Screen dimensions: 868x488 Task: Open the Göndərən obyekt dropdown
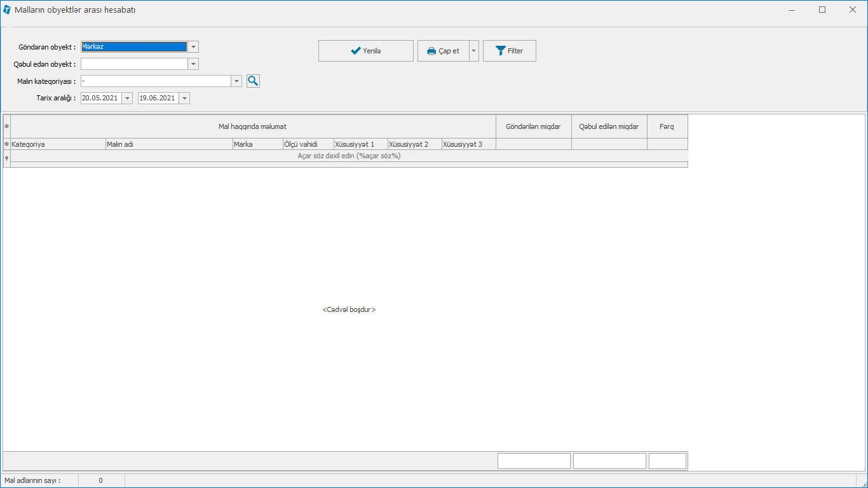point(193,46)
